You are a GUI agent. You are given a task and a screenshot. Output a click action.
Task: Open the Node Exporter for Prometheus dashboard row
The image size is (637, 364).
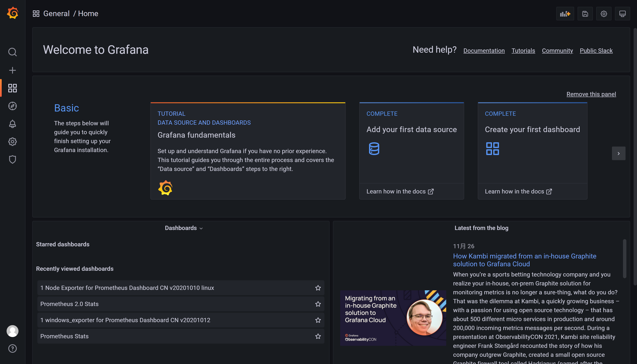pyautogui.click(x=181, y=288)
